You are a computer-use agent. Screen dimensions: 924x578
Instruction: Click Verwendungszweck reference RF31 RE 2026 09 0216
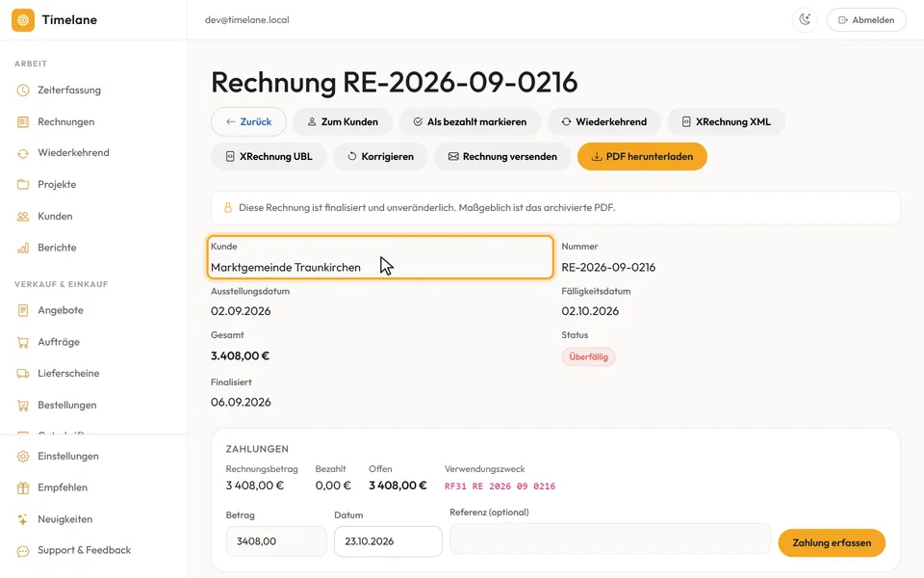point(500,486)
